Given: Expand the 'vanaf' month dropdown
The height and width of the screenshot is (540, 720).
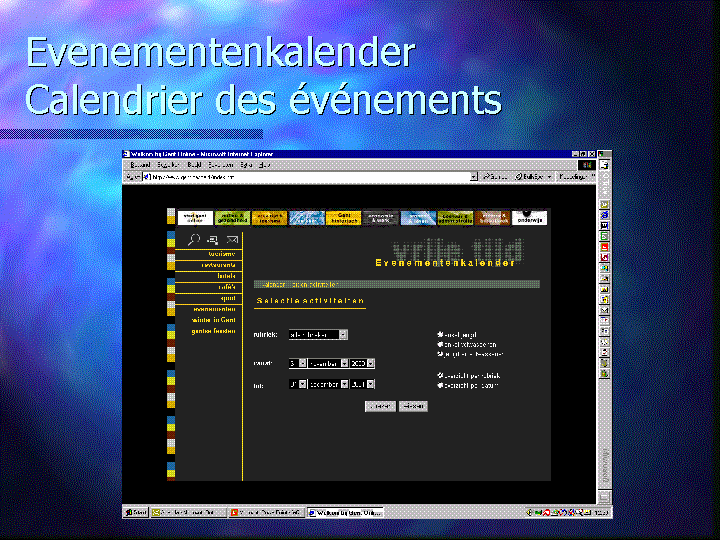Looking at the screenshot, I should coord(344,363).
